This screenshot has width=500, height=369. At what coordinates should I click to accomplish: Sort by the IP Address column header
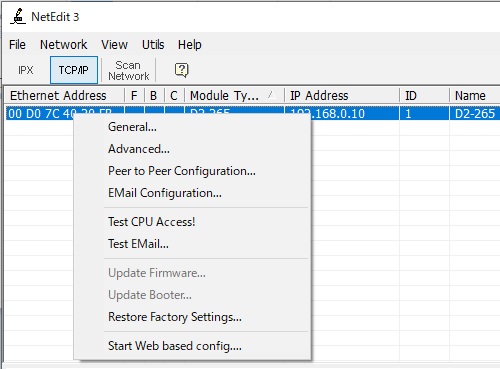pos(342,96)
